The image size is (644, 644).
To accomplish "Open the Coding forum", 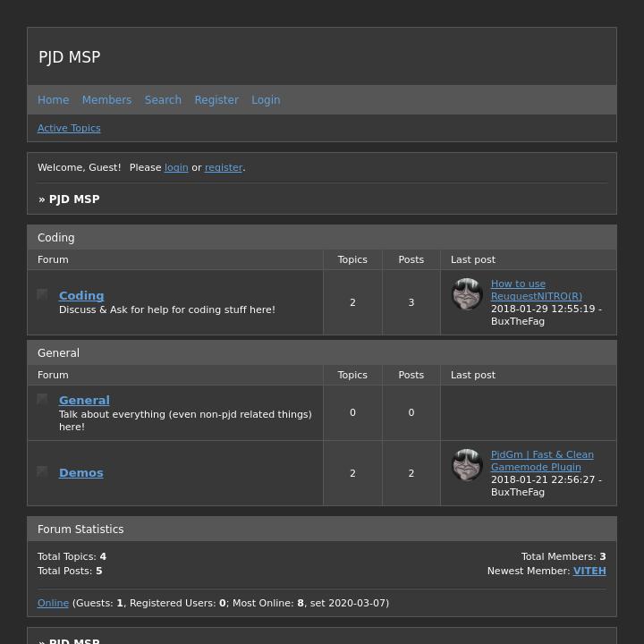I will coord(81,295).
